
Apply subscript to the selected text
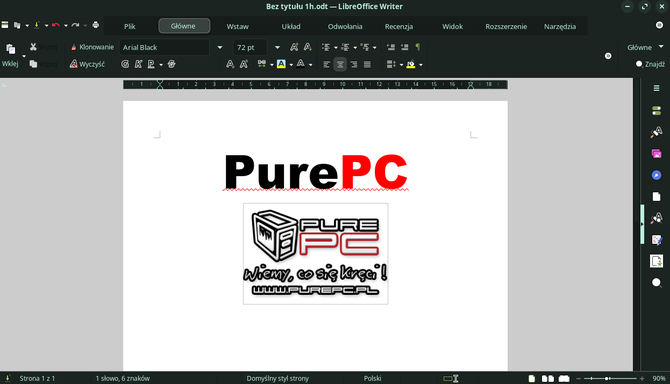coord(230,64)
